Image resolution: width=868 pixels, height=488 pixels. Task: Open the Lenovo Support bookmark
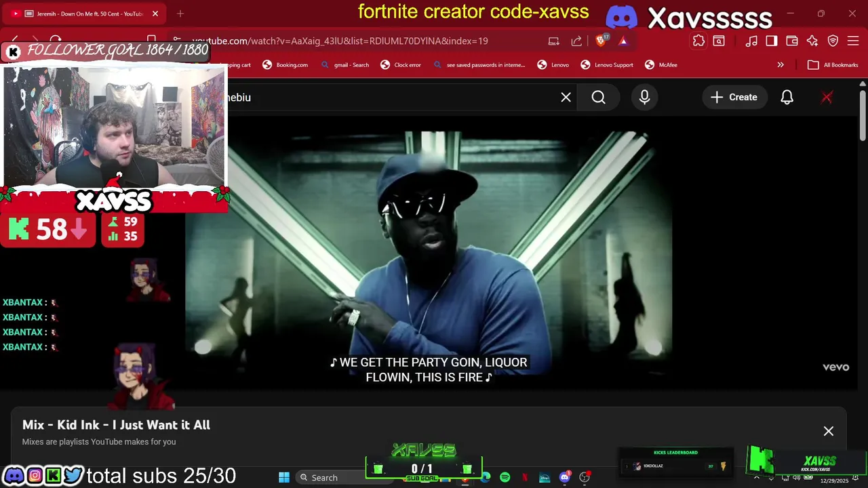pos(607,65)
